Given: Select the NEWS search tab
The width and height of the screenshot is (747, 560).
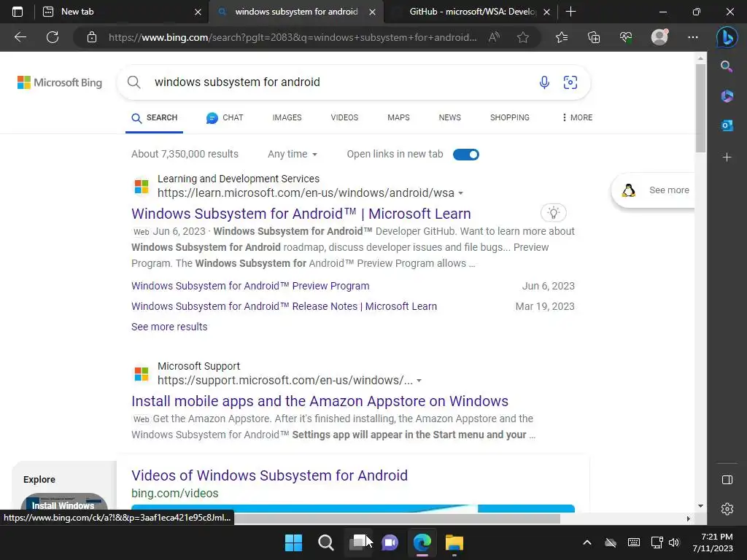Looking at the screenshot, I should point(449,117).
